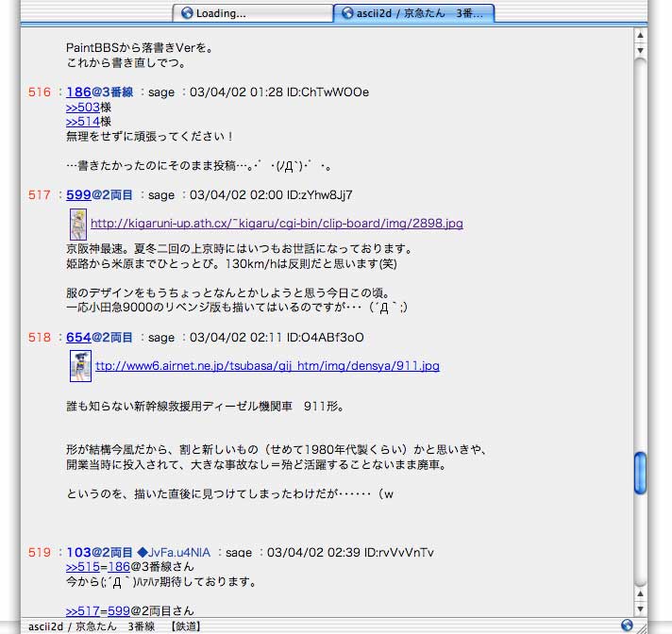Follow the >>514 reply anchor
The width and height of the screenshot is (672, 634).
[x=83, y=122]
